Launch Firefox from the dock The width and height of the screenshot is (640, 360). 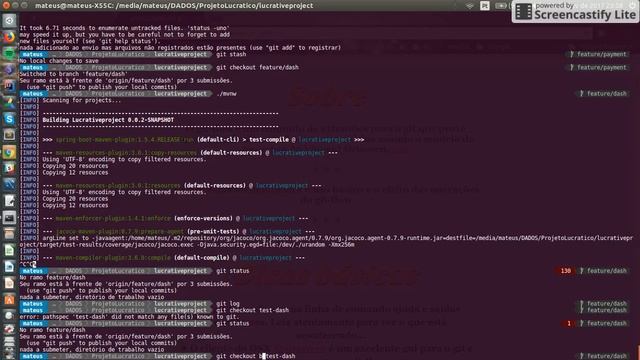[x=9, y=37]
